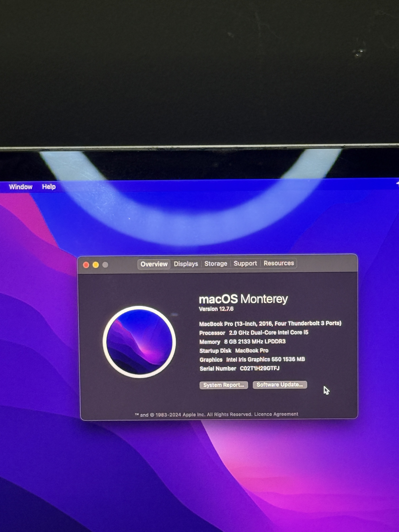Image resolution: width=399 pixels, height=532 pixels.
Task: Switch to the Storage tab
Action: (x=216, y=264)
